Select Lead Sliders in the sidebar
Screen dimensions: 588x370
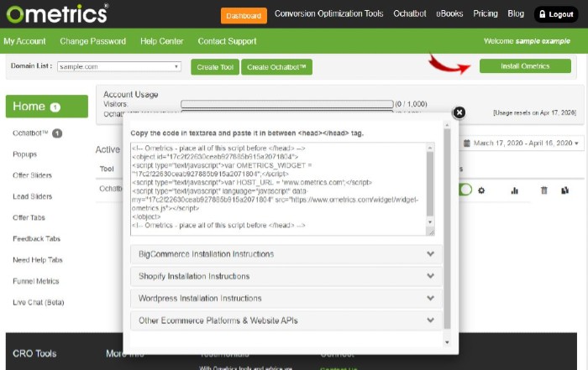point(32,196)
